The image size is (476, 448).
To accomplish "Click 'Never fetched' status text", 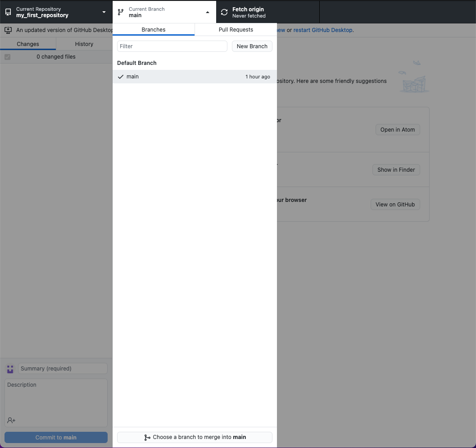I will click(249, 16).
